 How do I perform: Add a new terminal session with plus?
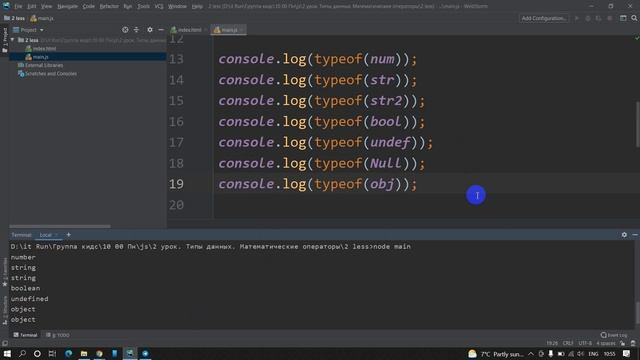click(x=69, y=235)
